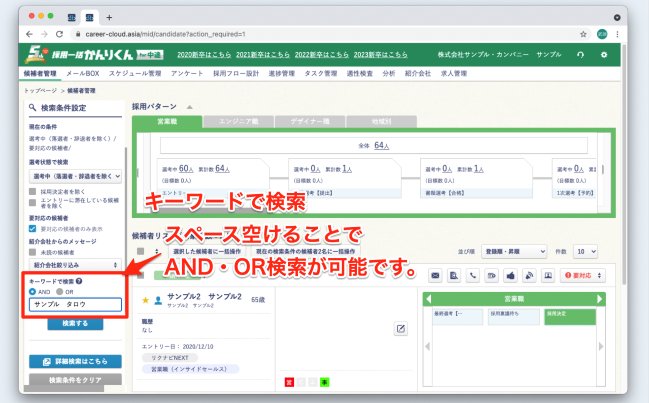This screenshot has width=649, height=403.
Task: Click the thumbs-up icon button
Action: pyautogui.click(x=511, y=276)
